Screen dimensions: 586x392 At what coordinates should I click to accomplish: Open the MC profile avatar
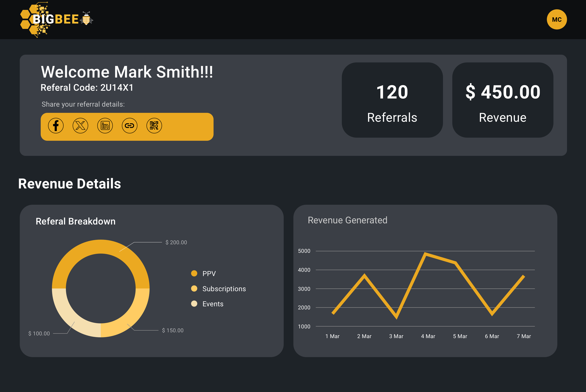(557, 20)
